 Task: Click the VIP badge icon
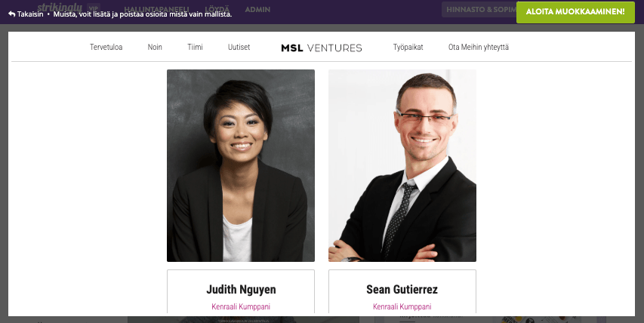93,8
